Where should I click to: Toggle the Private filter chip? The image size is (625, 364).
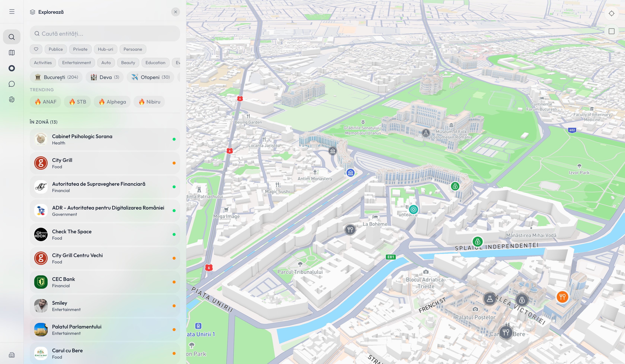click(x=80, y=49)
